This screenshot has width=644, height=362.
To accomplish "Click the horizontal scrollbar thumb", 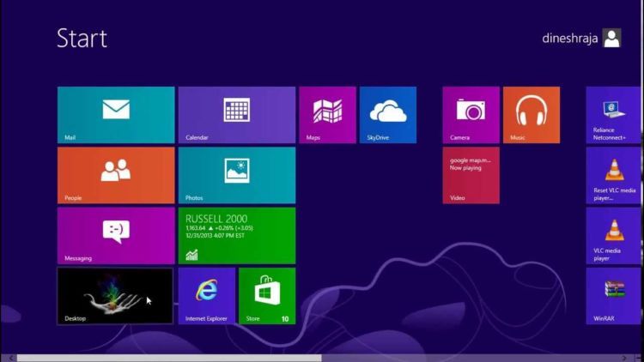I will (169, 359).
